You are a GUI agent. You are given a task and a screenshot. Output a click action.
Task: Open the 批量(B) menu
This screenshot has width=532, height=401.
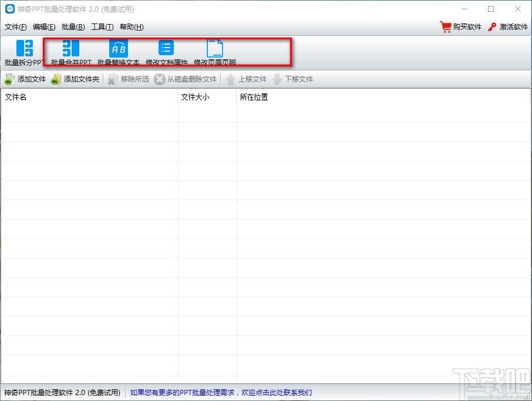(x=73, y=27)
